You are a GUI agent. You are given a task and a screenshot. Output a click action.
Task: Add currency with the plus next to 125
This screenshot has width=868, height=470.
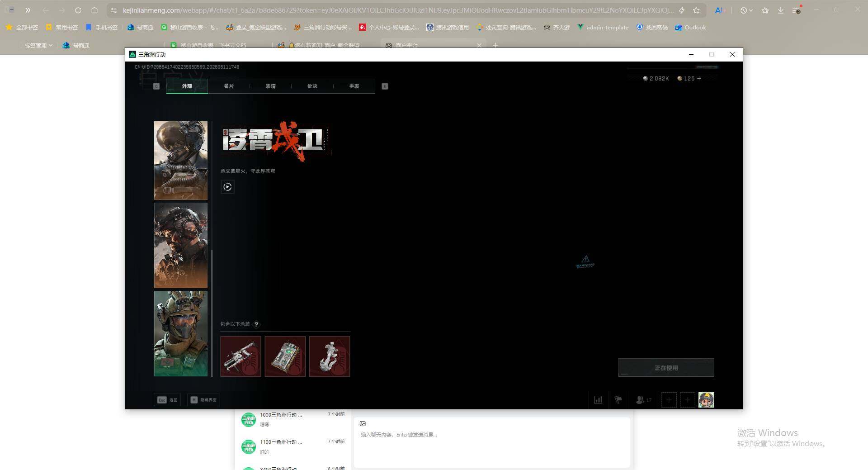[x=699, y=78]
